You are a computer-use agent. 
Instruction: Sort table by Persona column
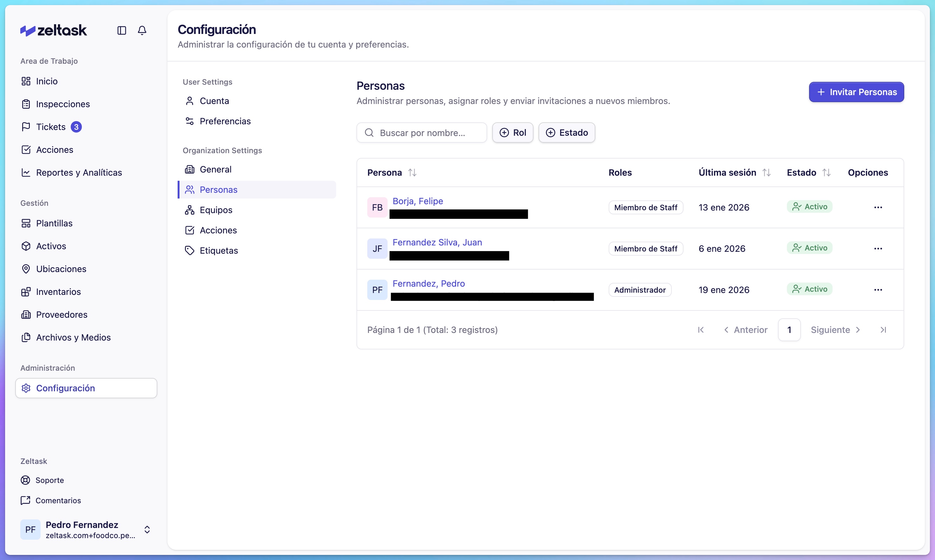(x=412, y=173)
